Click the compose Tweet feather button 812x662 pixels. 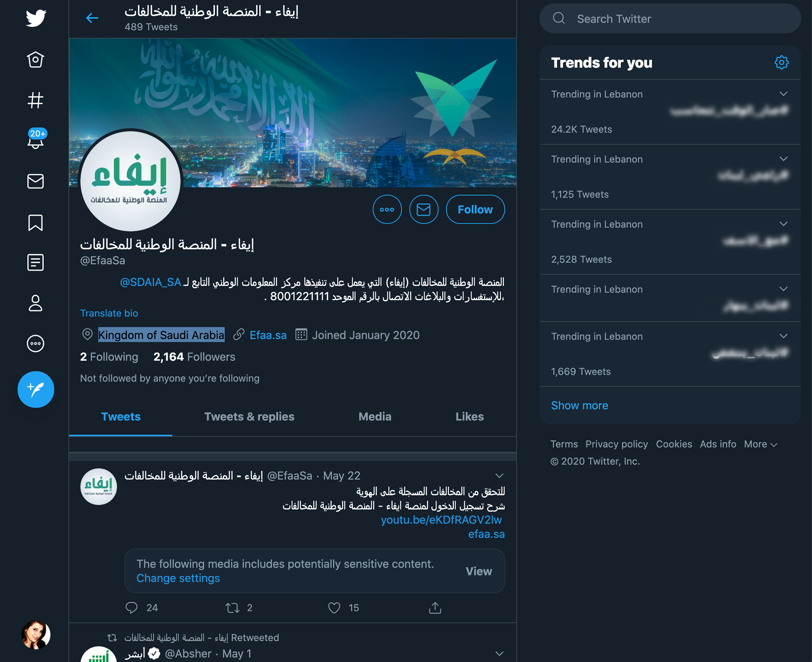[x=36, y=389]
